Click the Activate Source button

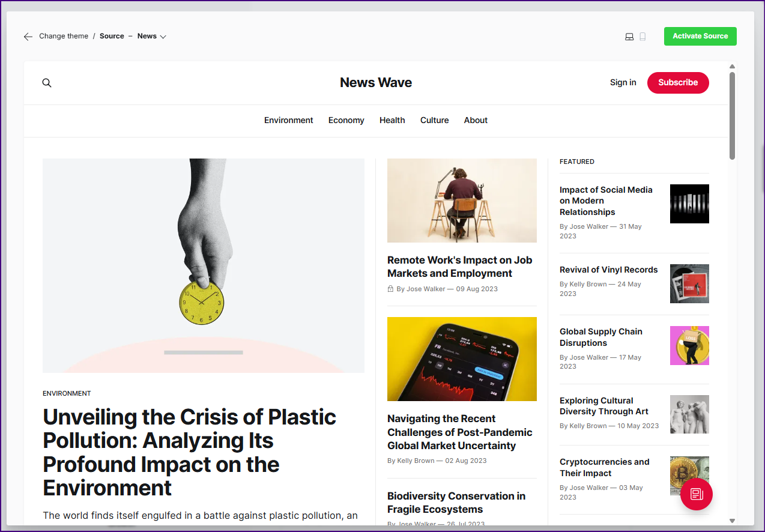[x=700, y=36]
